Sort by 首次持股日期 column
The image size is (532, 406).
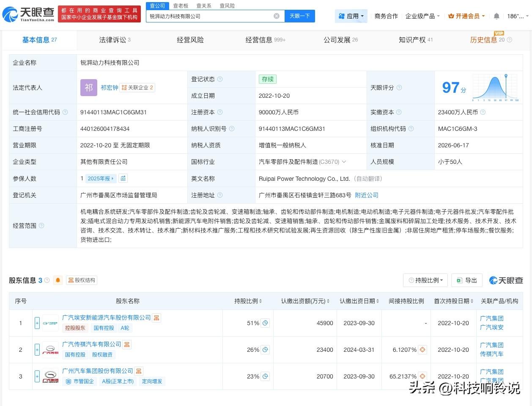pos(453,301)
